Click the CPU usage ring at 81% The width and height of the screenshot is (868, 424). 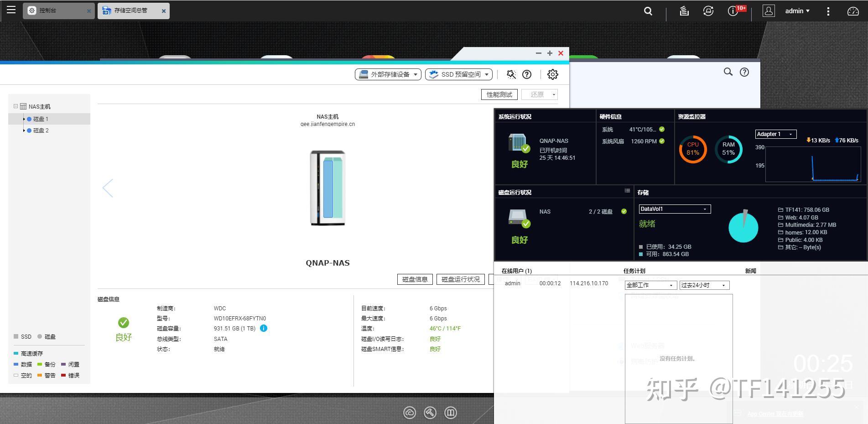pyautogui.click(x=693, y=149)
